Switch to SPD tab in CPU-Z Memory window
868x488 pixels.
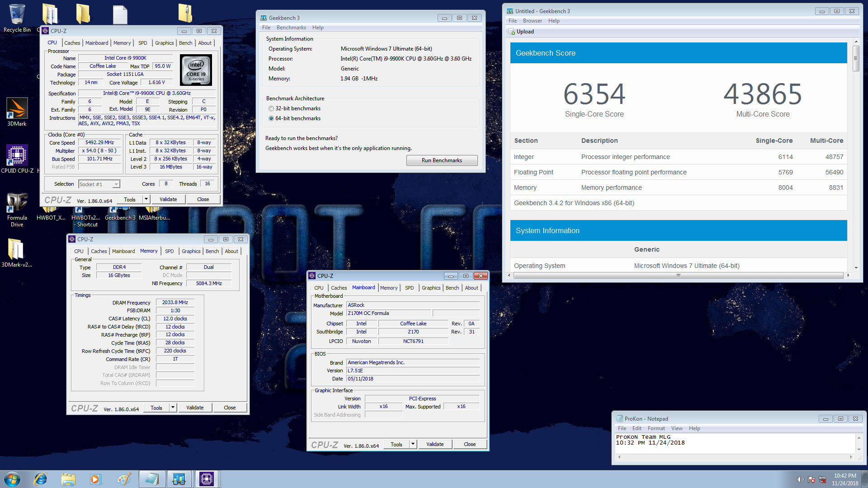coord(170,251)
